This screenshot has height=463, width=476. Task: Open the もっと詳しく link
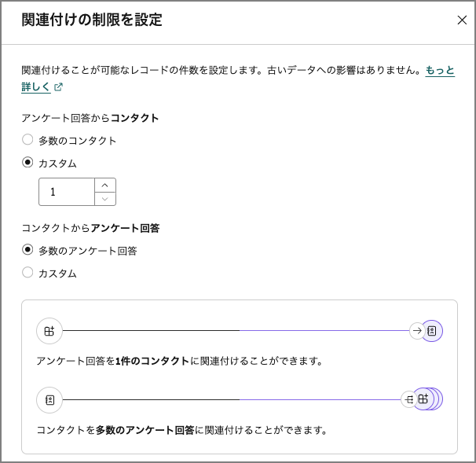point(440,71)
